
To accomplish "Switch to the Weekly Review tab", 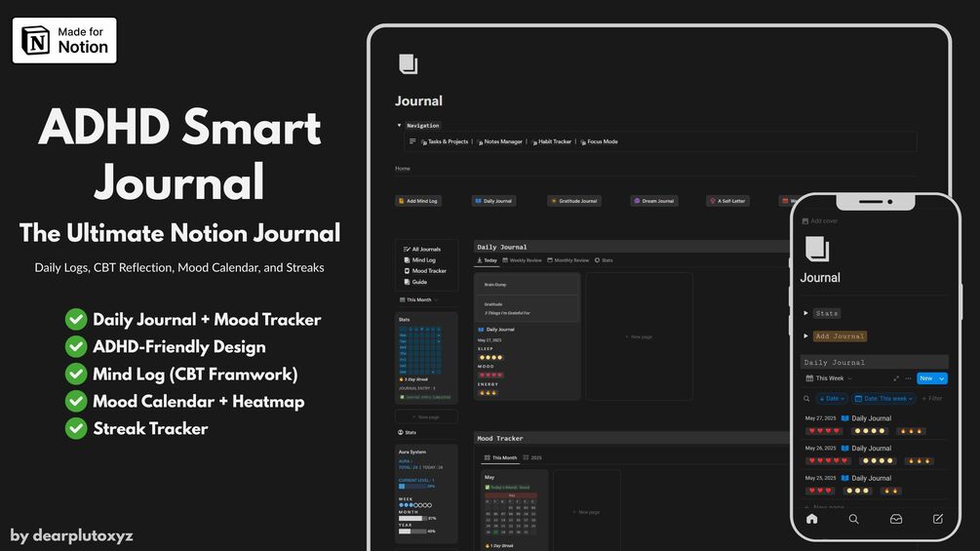I will (522, 260).
